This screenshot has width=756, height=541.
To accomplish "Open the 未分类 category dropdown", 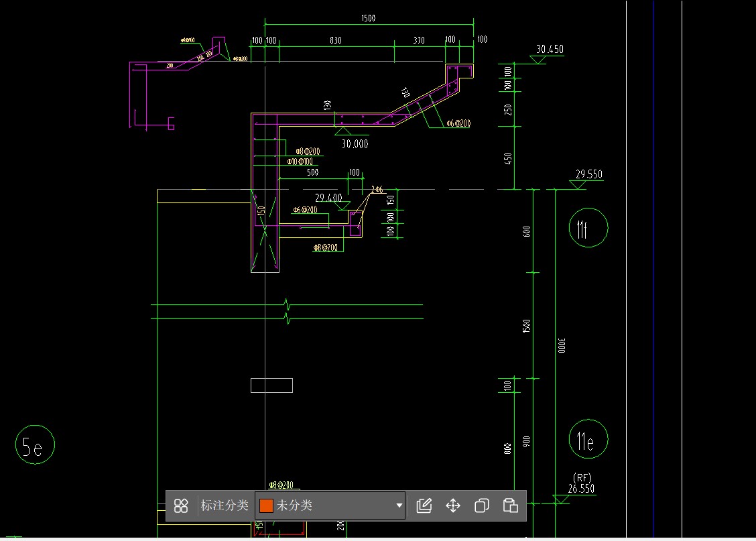I will point(330,505).
